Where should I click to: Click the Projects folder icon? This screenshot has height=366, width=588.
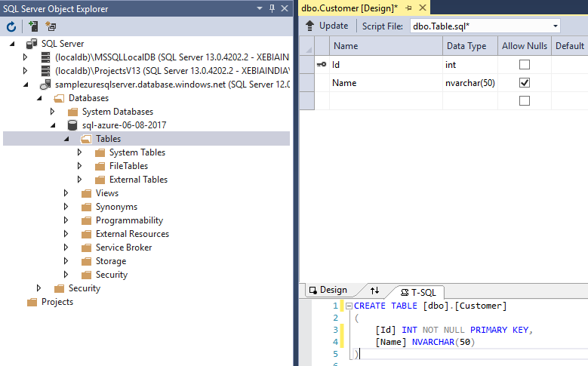32,302
